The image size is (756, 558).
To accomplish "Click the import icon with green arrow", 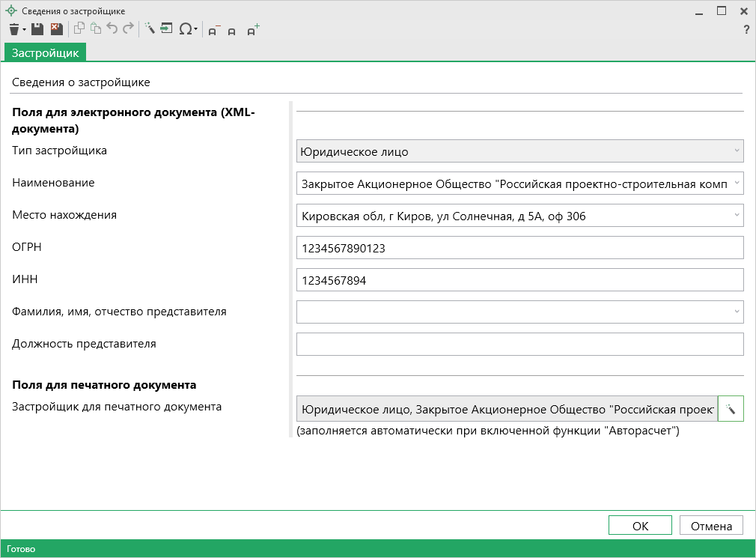I will [x=166, y=29].
